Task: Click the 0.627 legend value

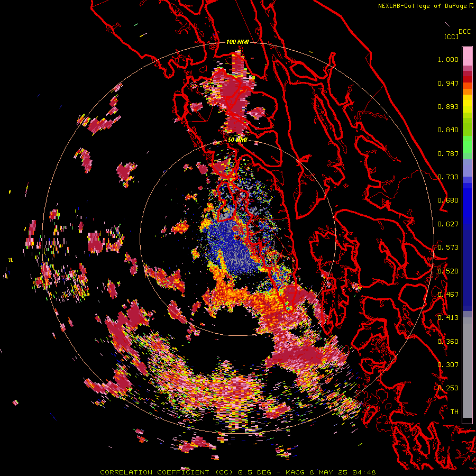Action: click(448, 224)
